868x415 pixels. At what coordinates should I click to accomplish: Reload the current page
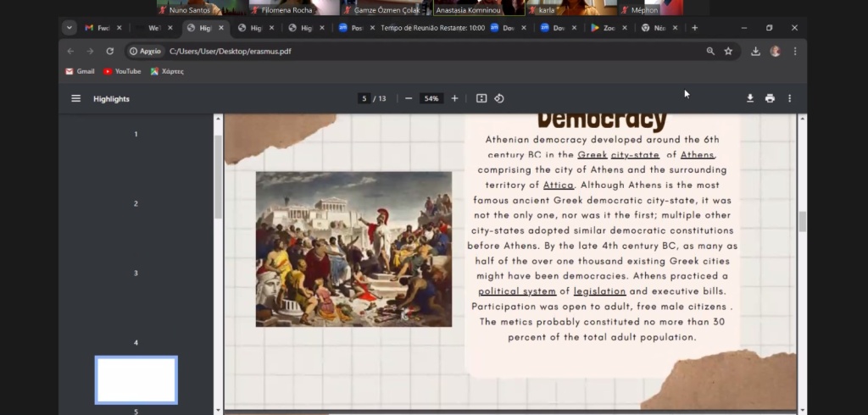click(109, 51)
